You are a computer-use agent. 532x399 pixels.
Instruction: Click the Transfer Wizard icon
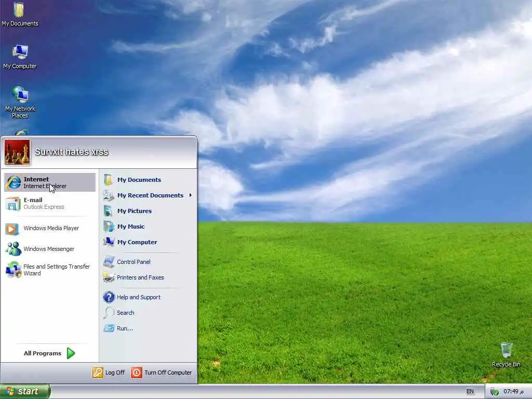coord(14,270)
